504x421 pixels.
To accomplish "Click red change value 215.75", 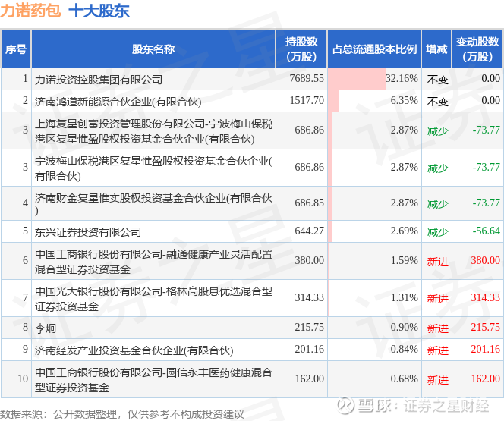I will pos(485,327).
